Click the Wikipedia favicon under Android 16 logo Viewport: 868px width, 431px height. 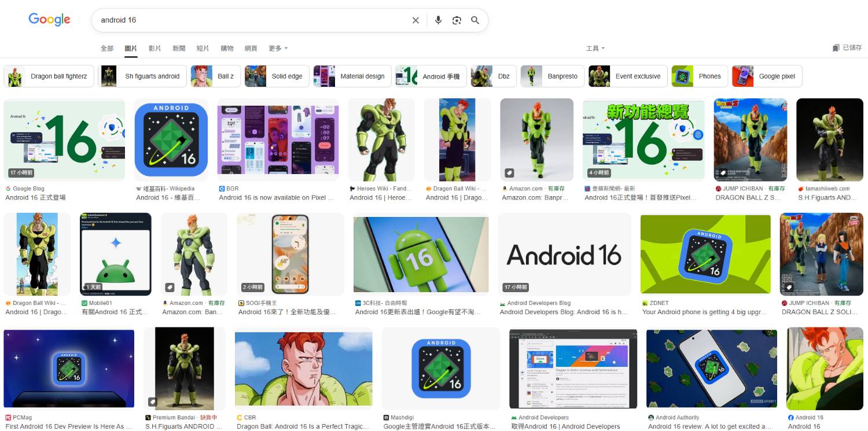(139, 189)
